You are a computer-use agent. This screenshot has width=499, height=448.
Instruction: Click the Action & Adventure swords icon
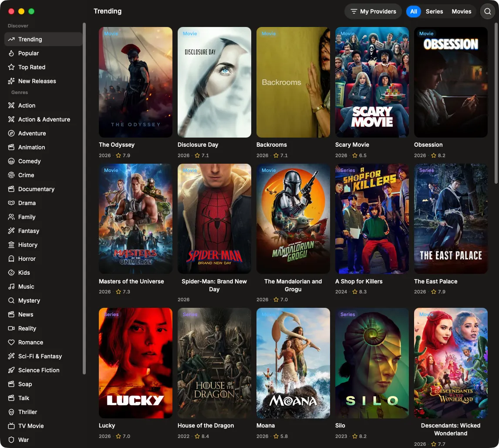pyautogui.click(x=11, y=119)
